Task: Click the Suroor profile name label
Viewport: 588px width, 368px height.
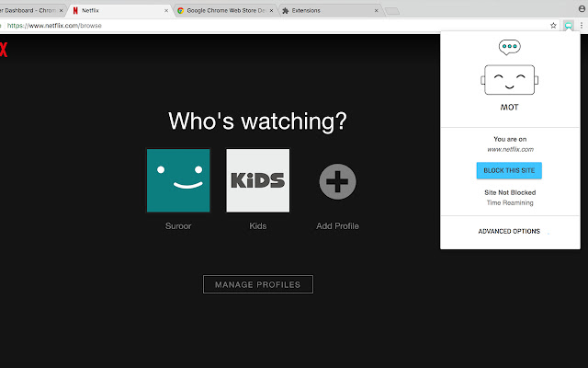Action: 178,226
